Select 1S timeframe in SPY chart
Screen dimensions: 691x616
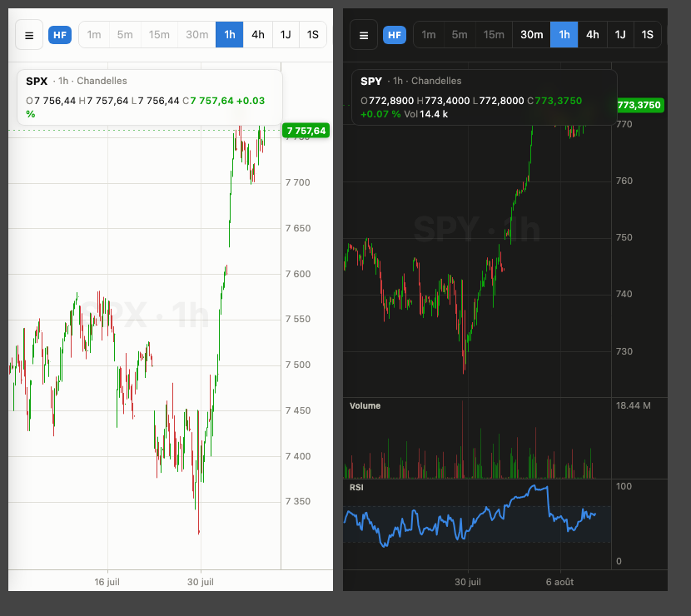pyautogui.click(x=648, y=35)
